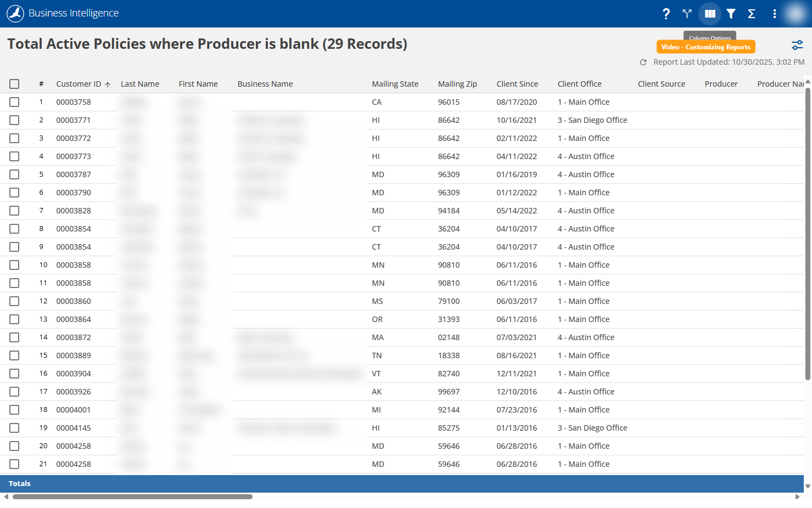Click '3 - San Diego Office' in row 2
812x508 pixels.
coord(592,120)
